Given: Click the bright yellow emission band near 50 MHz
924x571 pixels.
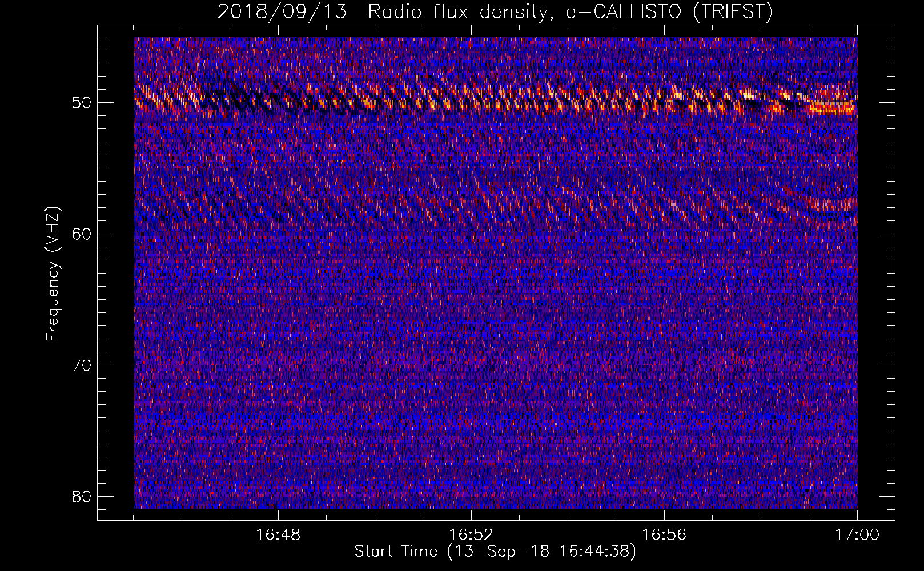Looking at the screenshot, I should tap(496, 99).
